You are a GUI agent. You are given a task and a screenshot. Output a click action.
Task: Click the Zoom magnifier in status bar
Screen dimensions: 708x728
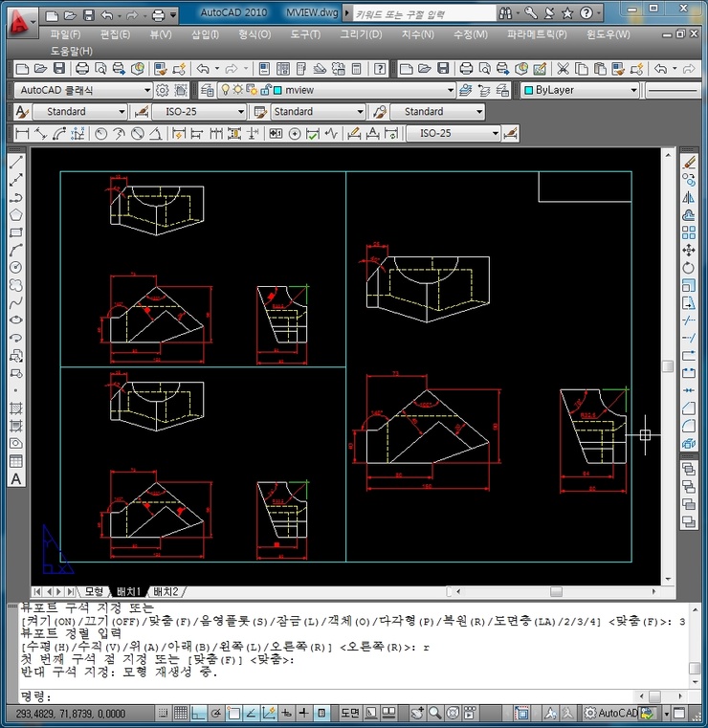coord(435,713)
